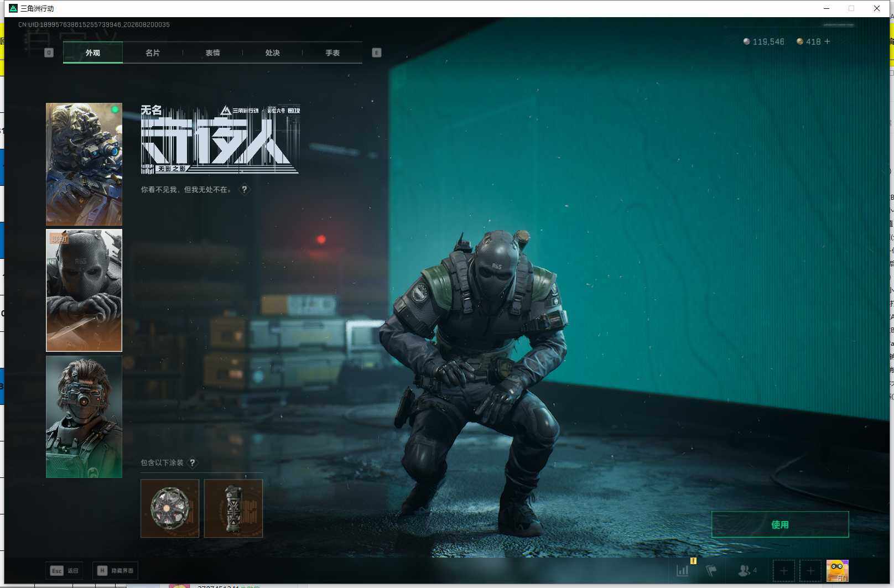Close the 三角洲行动 window
The width and height of the screenshot is (894, 588).
(877, 8)
